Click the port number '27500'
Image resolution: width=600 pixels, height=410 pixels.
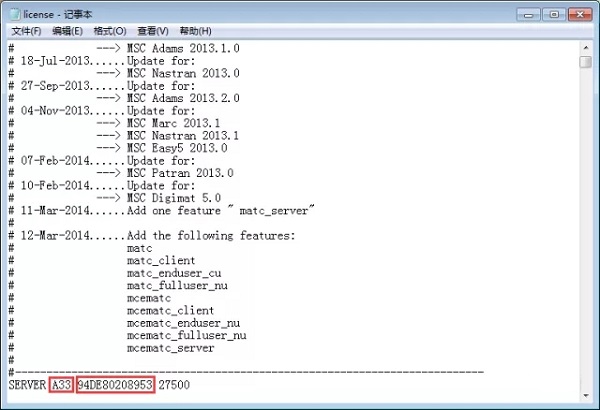pos(174,385)
